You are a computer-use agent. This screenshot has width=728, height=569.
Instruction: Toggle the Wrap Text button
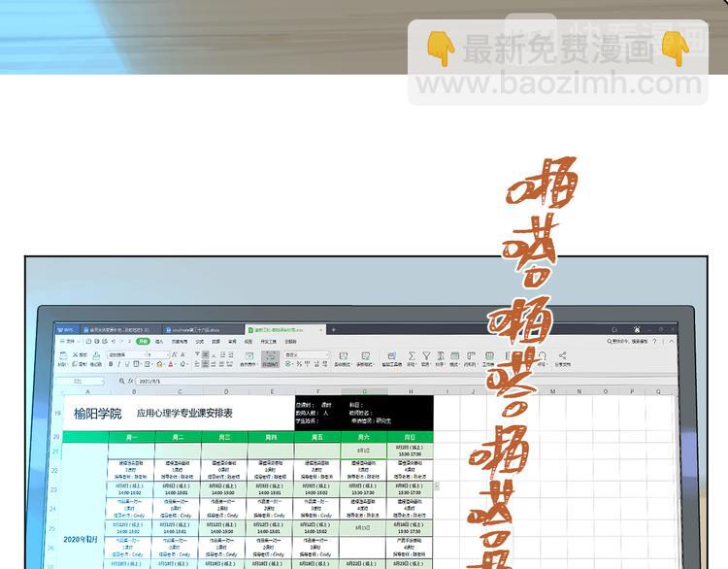(x=271, y=358)
